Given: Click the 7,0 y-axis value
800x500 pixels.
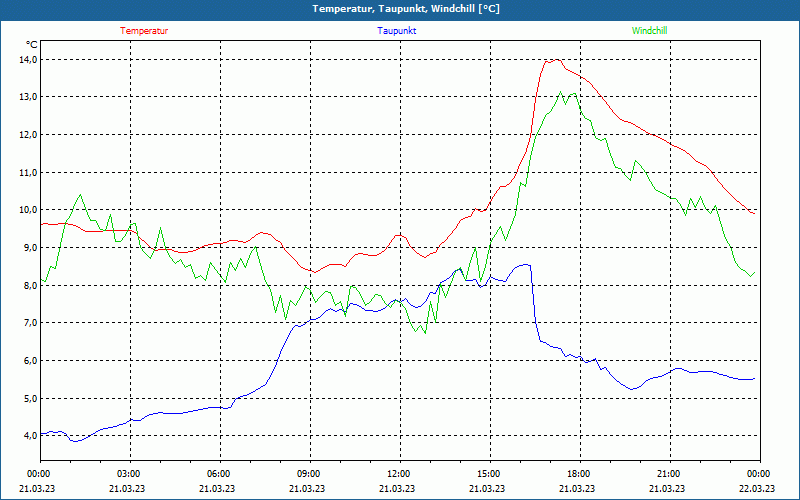Looking at the screenshot, I should pos(31,322).
